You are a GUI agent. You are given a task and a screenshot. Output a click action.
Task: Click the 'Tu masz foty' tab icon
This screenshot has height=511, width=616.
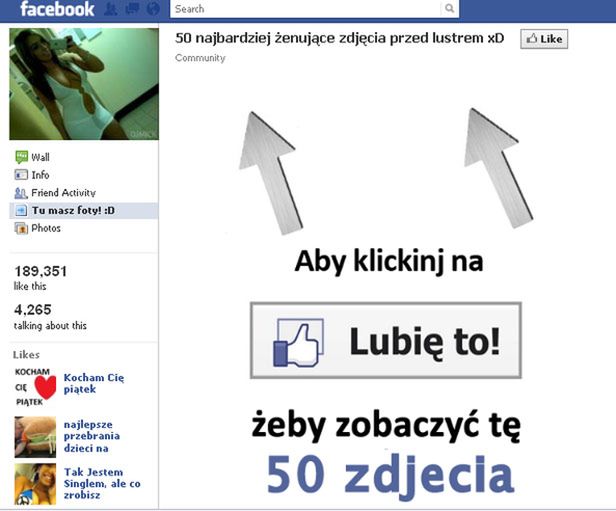coord(21,211)
